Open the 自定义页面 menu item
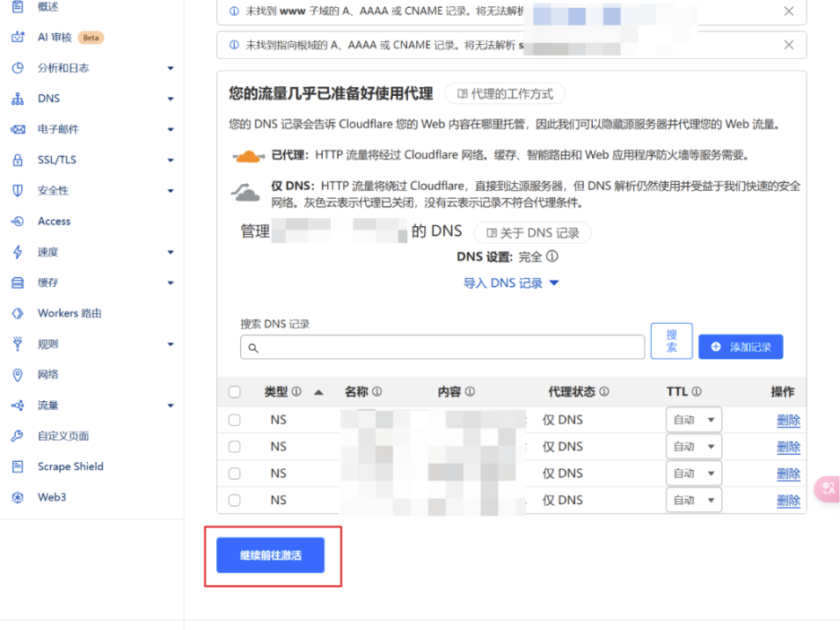Viewport: 840px width, 630px height. (63, 436)
